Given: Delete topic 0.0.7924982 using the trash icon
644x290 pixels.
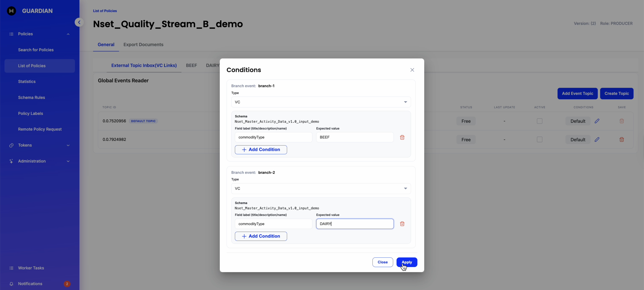Looking at the screenshot, I should pyautogui.click(x=621, y=140).
